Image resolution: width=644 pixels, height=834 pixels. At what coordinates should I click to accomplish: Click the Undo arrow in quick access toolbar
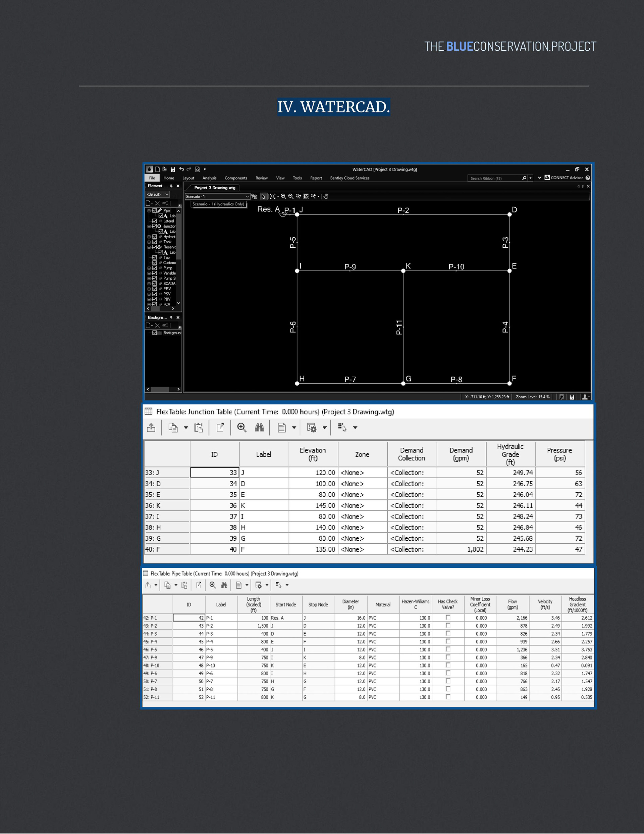click(181, 169)
